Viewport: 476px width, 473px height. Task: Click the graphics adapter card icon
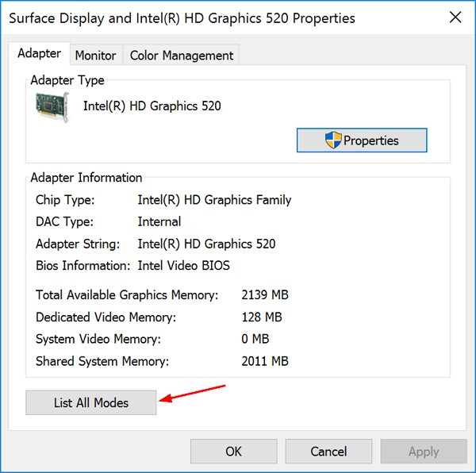(52, 107)
